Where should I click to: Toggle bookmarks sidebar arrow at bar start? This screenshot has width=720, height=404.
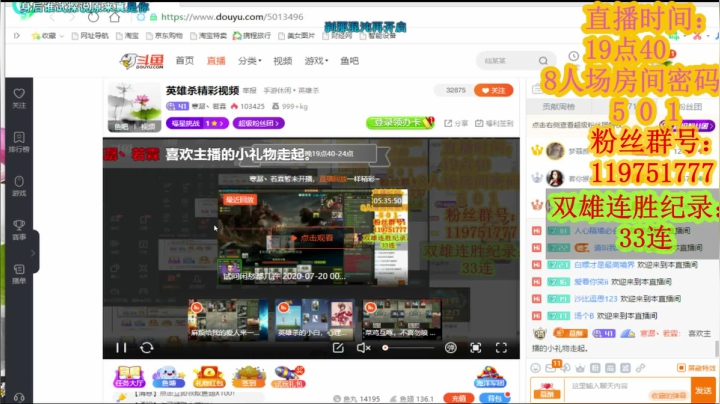tap(17, 36)
